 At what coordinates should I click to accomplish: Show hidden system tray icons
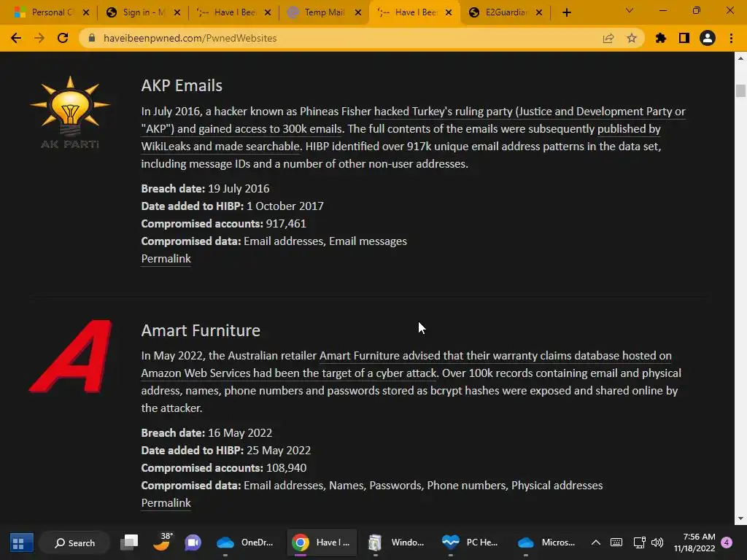point(595,542)
